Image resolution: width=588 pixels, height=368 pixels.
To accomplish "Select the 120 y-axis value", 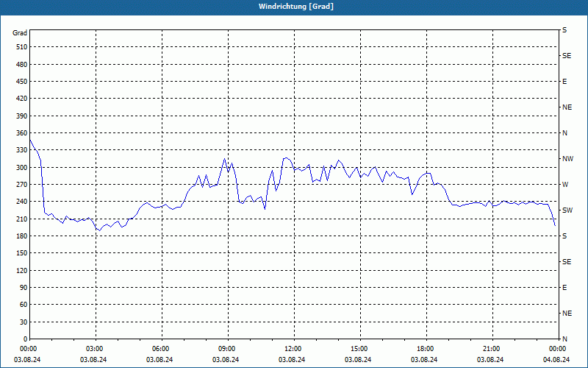I will click(22, 270).
